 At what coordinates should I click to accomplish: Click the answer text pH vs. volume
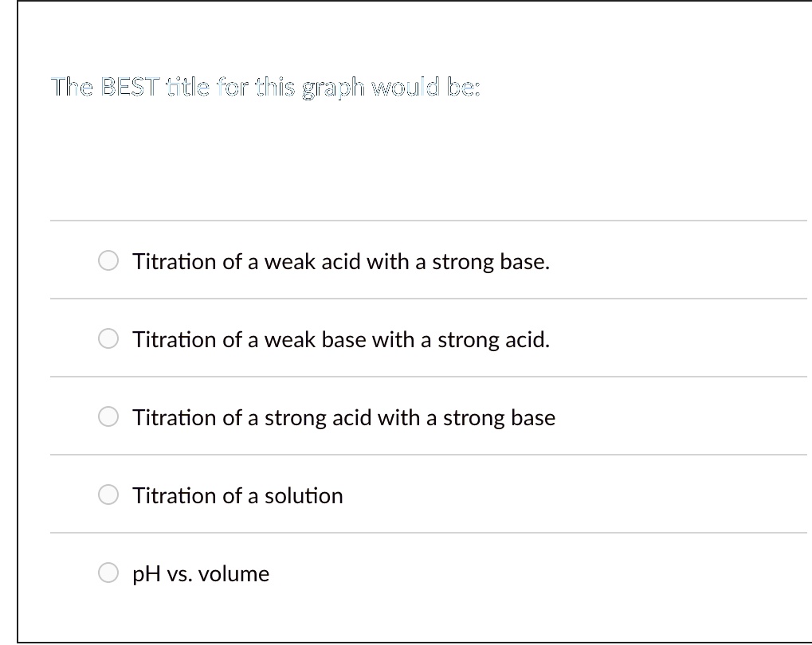click(x=202, y=573)
